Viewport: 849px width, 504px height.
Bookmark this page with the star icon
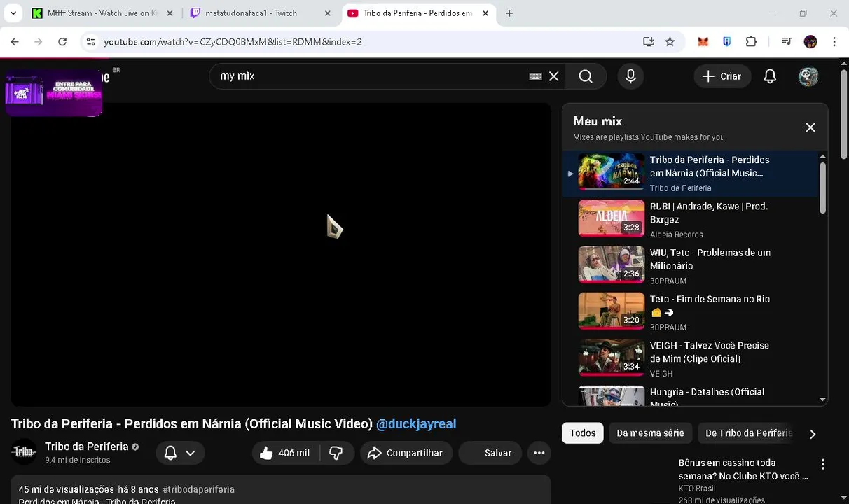(670, 42)
